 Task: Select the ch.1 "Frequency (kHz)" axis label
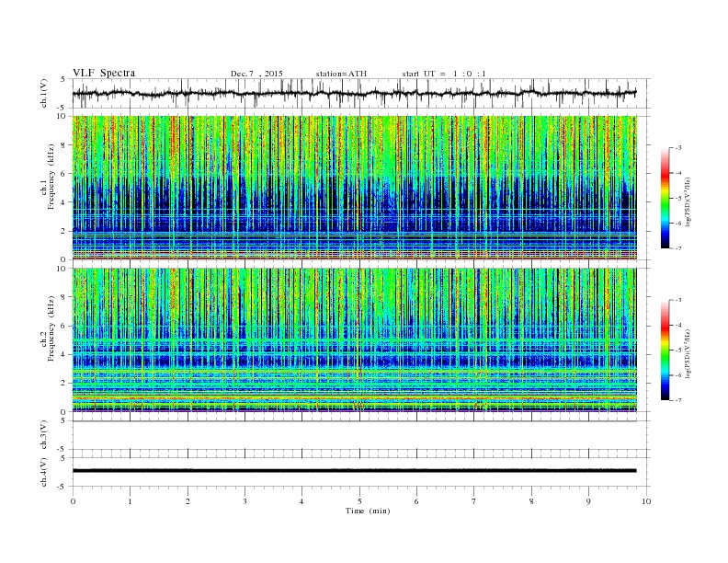pos(51,177)
